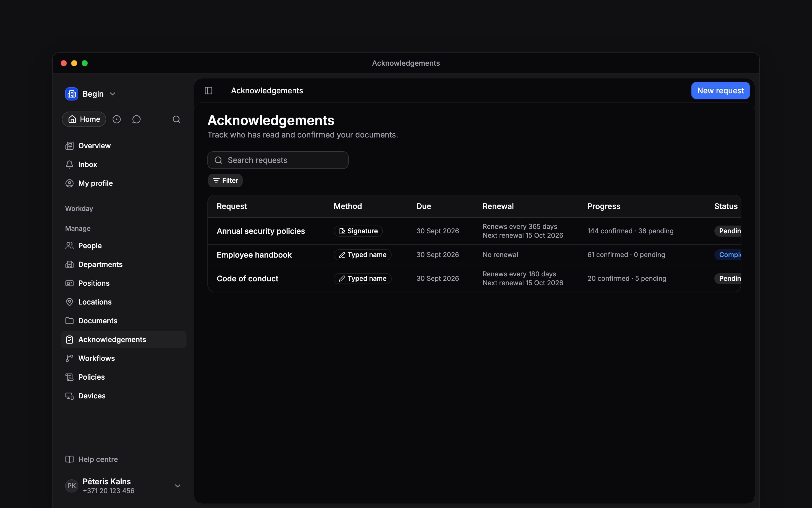Image resolution: width=812 pixels, height=508 pixels.
Task: Click the Progress column header
Action: 603,206
